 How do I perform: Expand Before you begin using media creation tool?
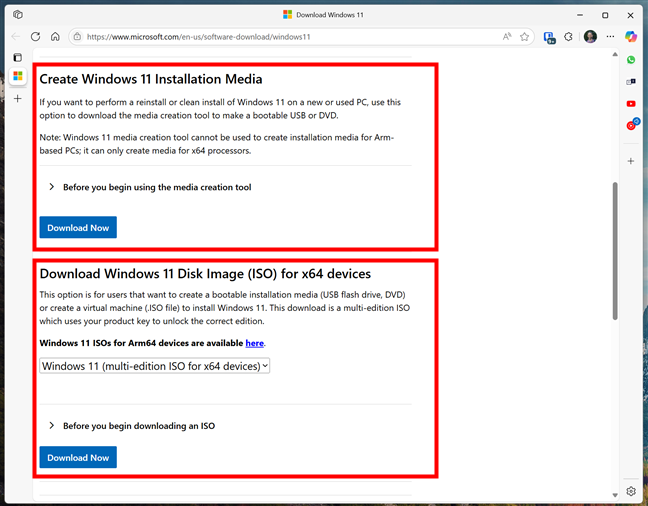click(x=150, y=187)
